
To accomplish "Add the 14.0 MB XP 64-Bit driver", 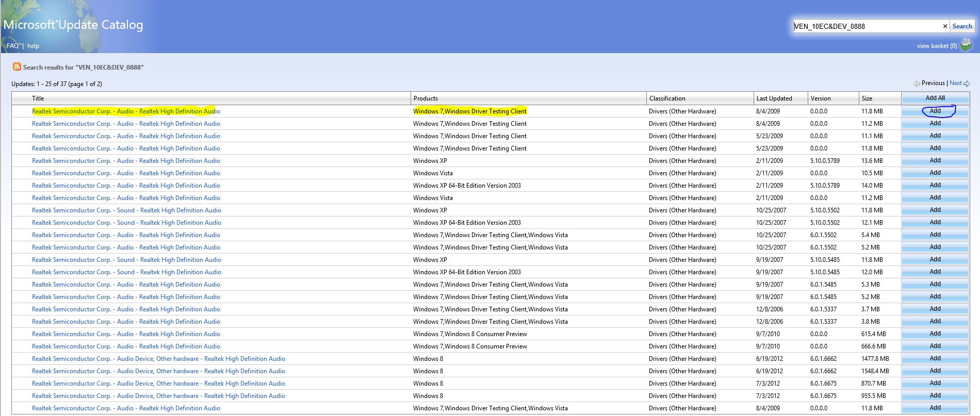I will pos(935,185).
